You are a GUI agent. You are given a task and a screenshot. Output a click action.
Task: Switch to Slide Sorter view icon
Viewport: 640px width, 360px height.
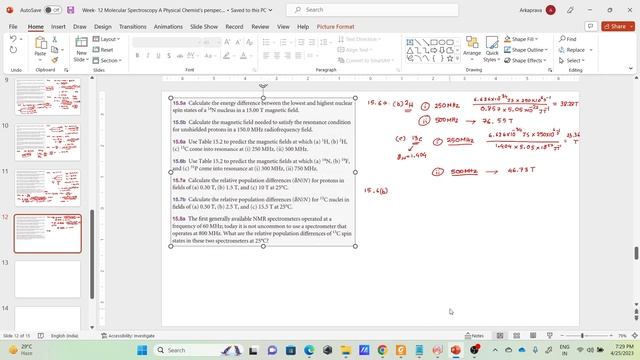point(516,336)
